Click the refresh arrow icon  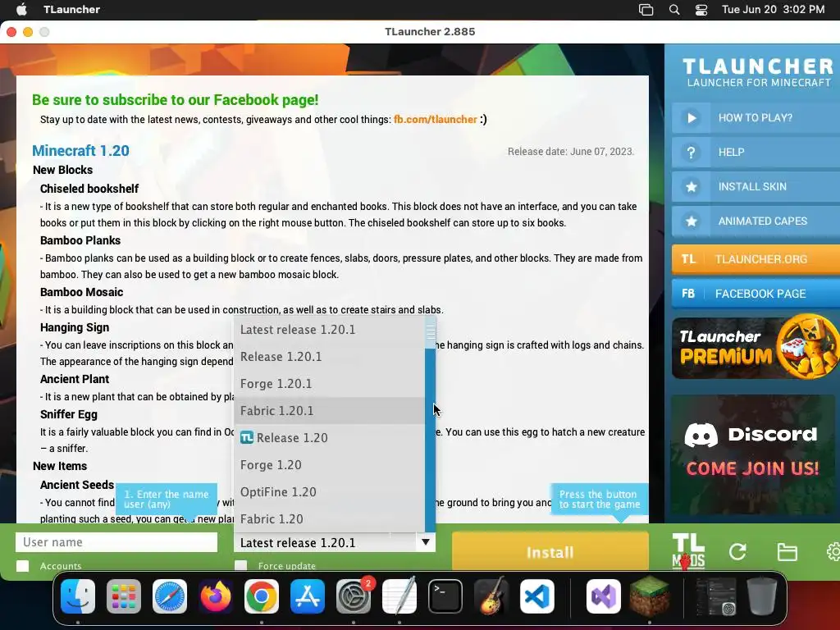[x=737, y=552]
